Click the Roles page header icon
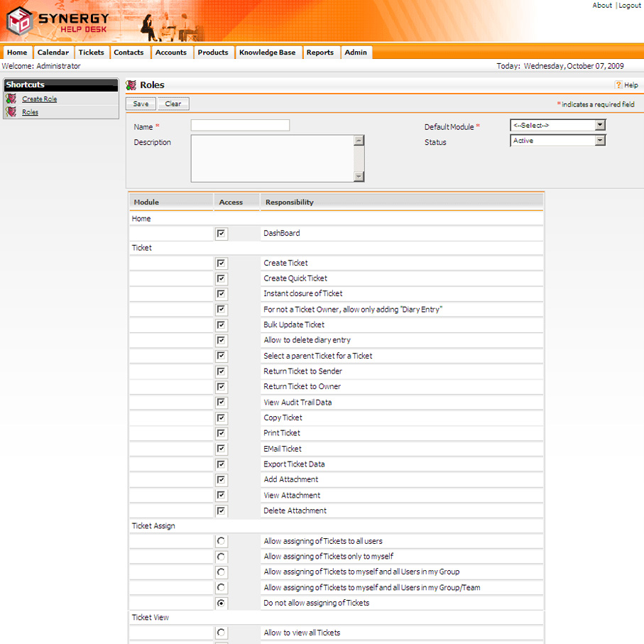 tap(131, 85)
